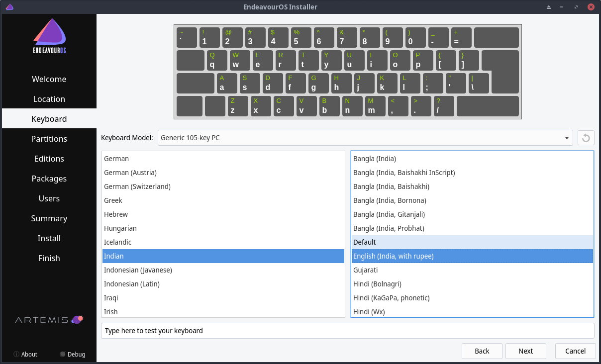Reset keyboard model using circular arrow icon
The image size is (601, 364).
tap(586, 138)
